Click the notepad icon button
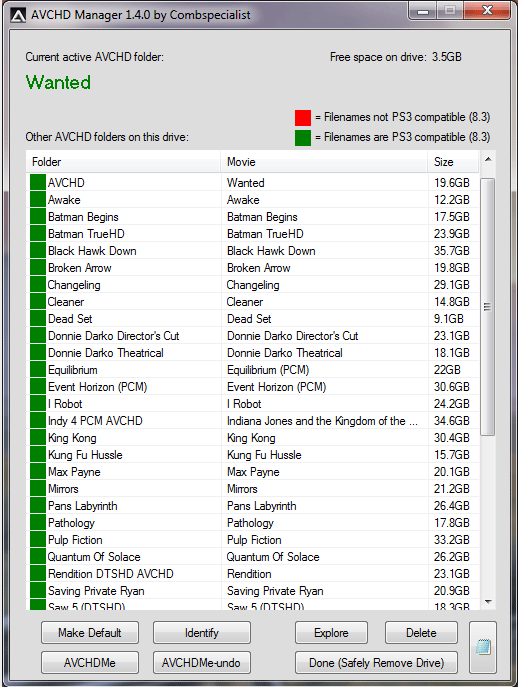The height and width of the screenshot is (687, 518). [x=483, y=647]
